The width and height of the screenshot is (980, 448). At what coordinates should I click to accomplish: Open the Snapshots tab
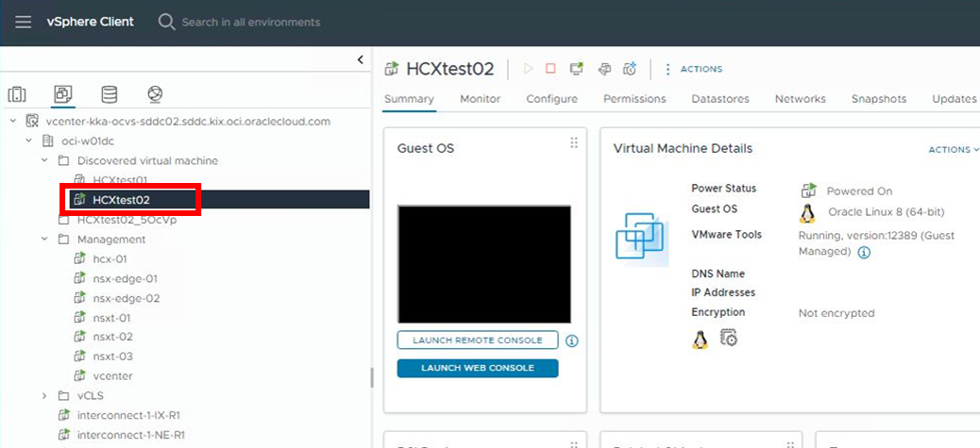(878, 99)
